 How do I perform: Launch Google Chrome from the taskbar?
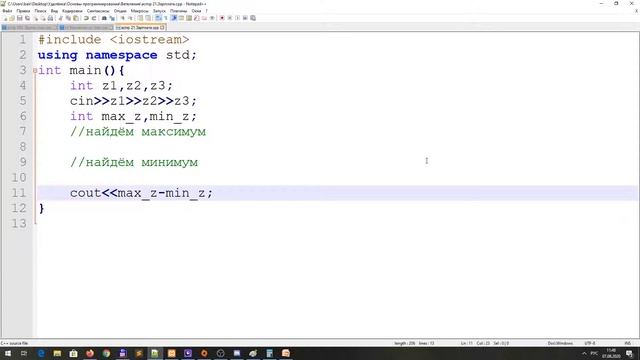coord(106,353)
